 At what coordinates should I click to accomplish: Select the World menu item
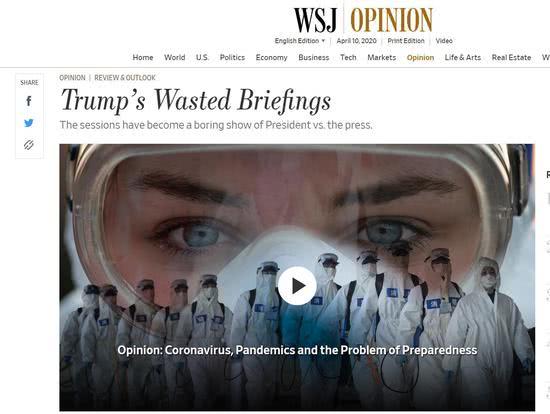[174, 57]
